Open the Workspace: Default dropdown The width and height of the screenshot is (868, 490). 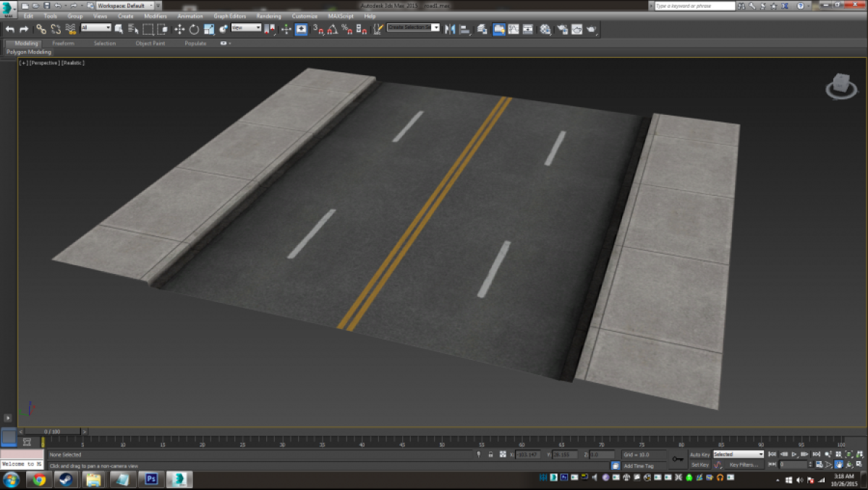[124, 6]
